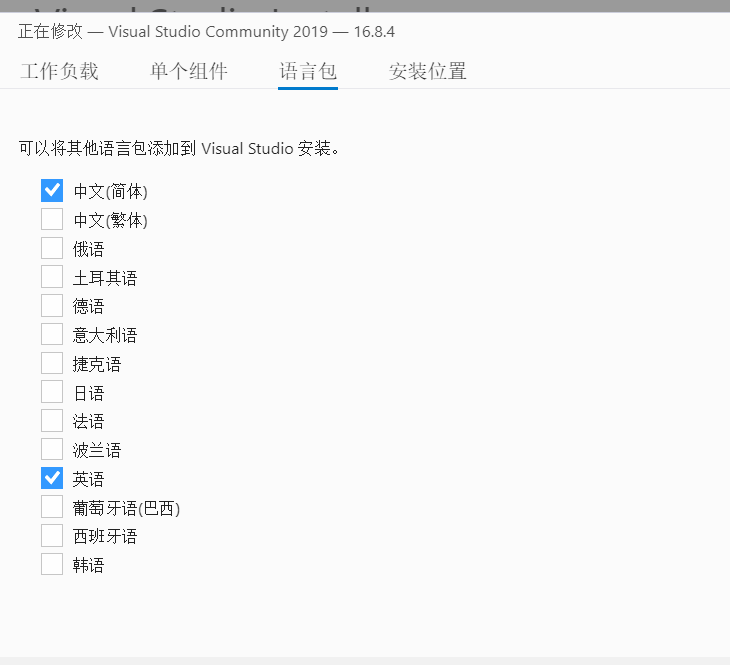Image resolution: width=730 pixels, height=665 pixels.
Task: Go to the 安装位置 tab
Action: point(427,71)
